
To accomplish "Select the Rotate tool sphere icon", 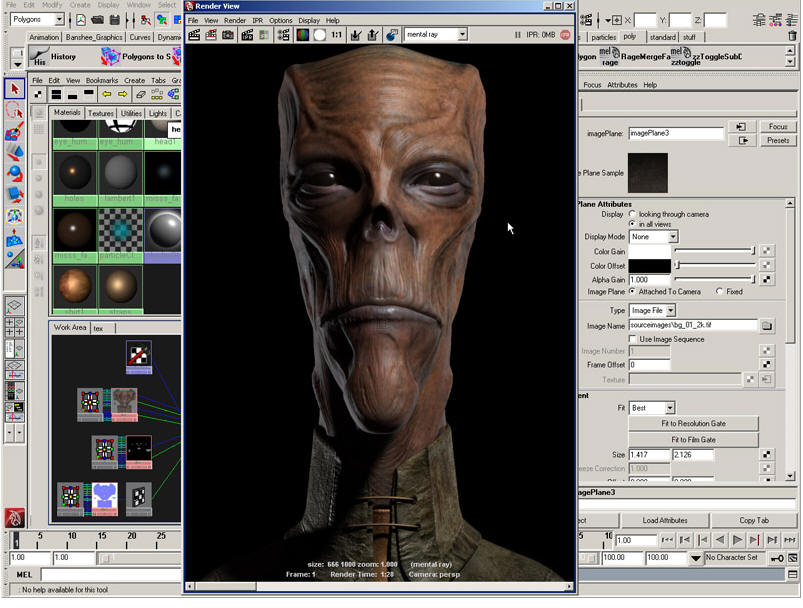I will pos(14,173).
